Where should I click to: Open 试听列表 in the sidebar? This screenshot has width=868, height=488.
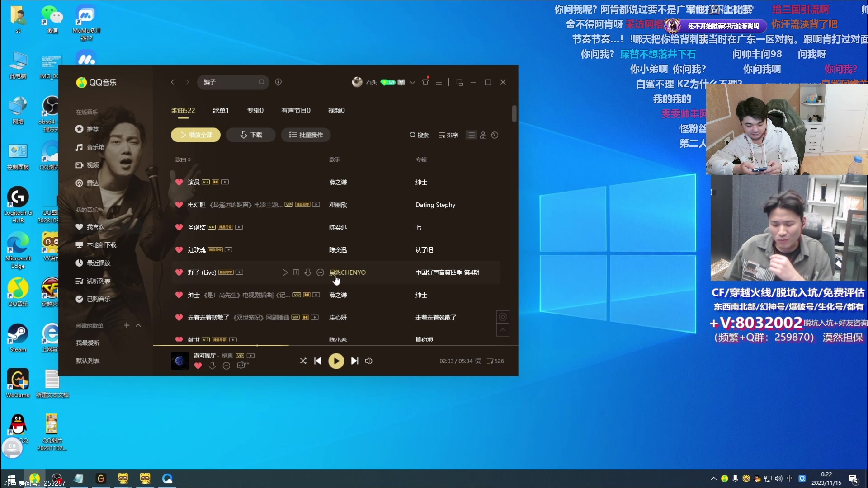click(x=93, y=281)
